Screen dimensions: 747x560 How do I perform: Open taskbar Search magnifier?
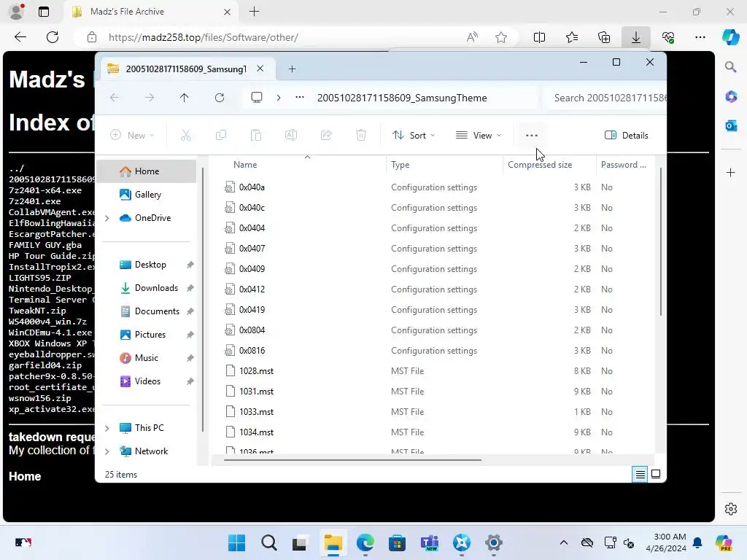pos(268,542)
